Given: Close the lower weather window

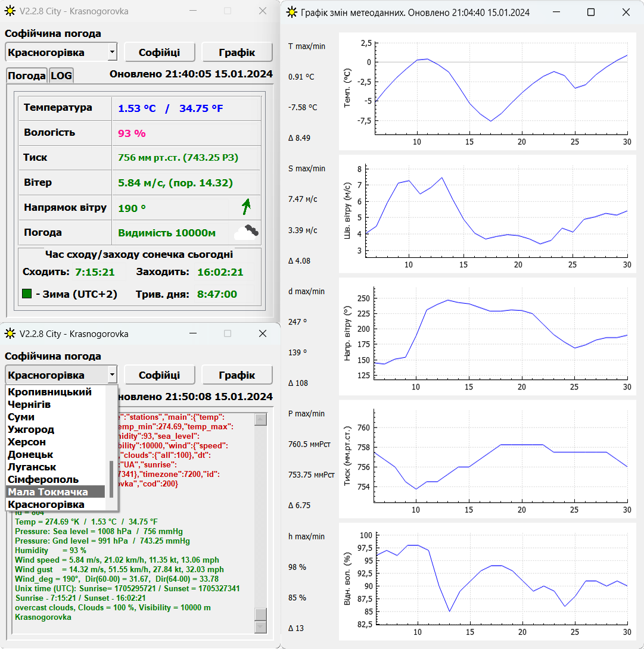Looking at the screenshot, I should click(263, 333).
